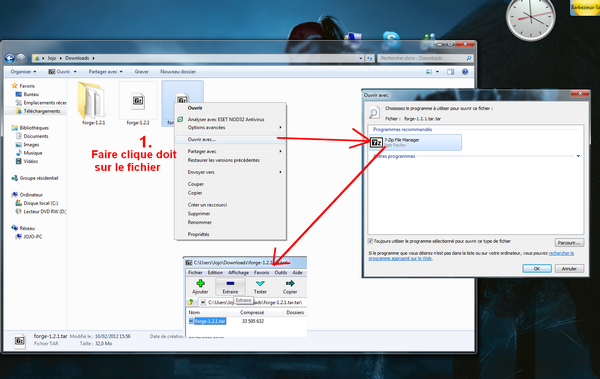Click the Copier arrow icon
The height and width of the screenshot is (379, 600).
290,283
